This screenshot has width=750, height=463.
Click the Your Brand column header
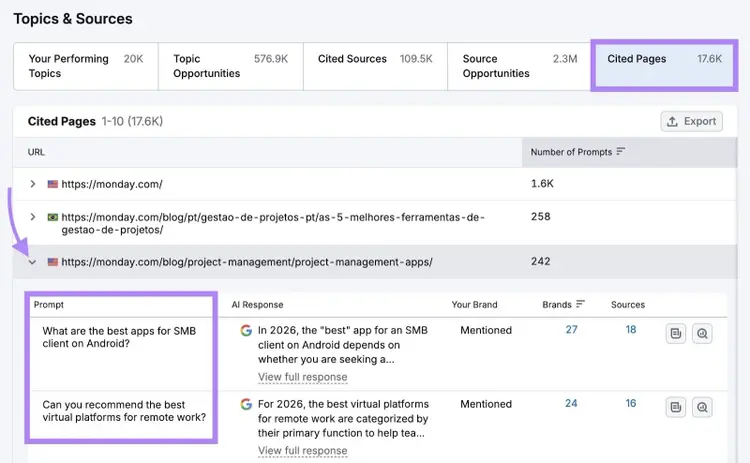(x=474, y=305)
